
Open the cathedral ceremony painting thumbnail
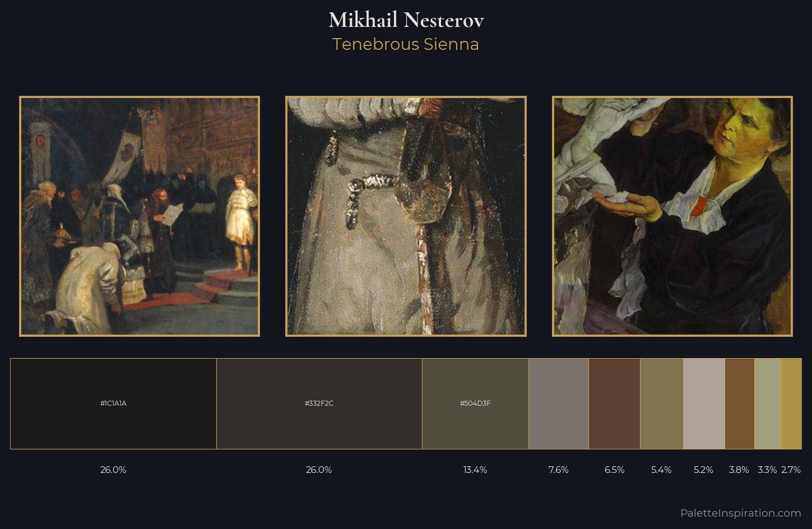pos(140,216)
